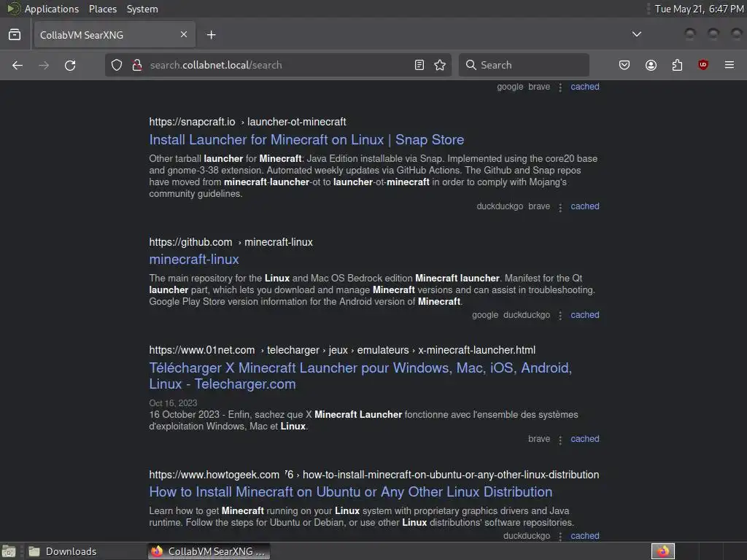Open options dots beside minecraft-linux cached

pos(560,316)
